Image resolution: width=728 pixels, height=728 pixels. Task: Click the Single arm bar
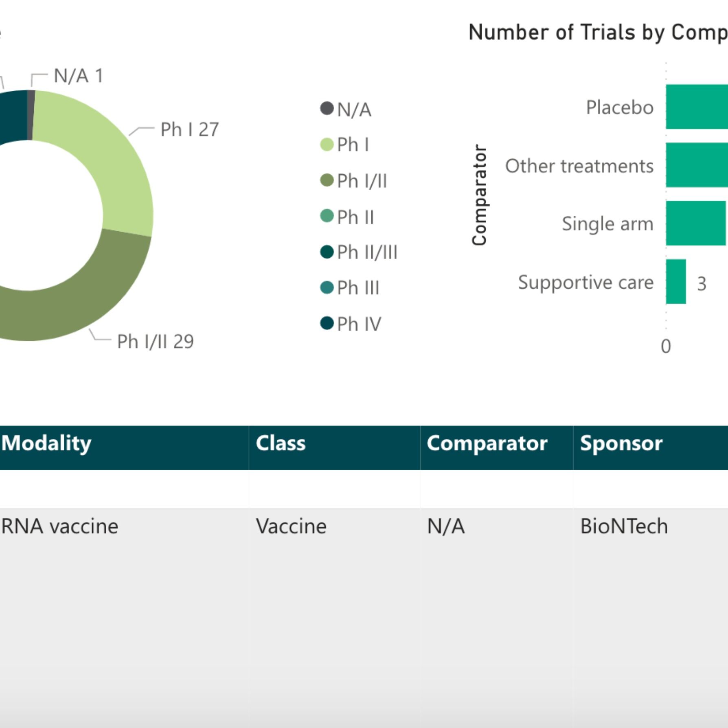[x=696, y=223]
